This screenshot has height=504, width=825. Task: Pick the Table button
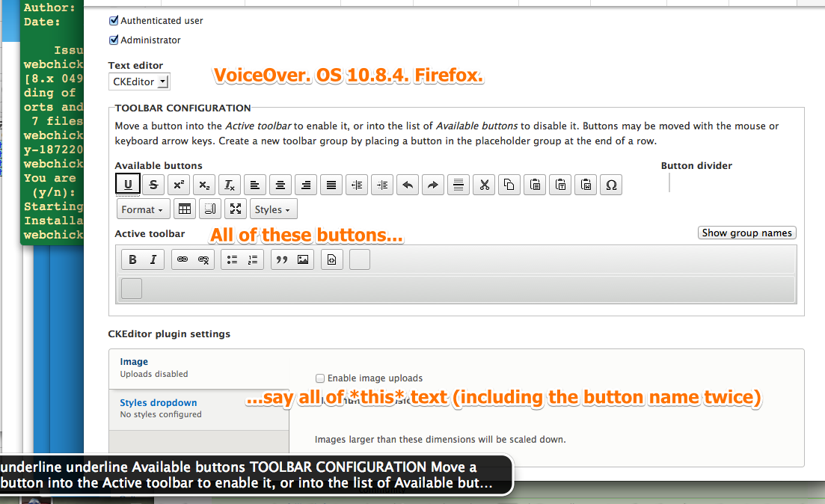(185, 209)
